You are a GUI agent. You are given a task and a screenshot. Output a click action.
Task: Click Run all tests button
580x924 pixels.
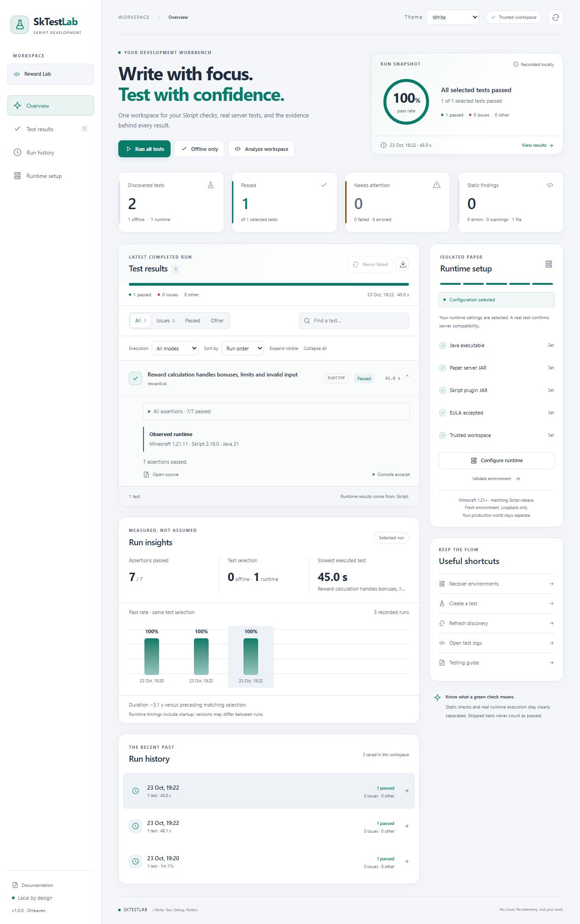point(144,149)
